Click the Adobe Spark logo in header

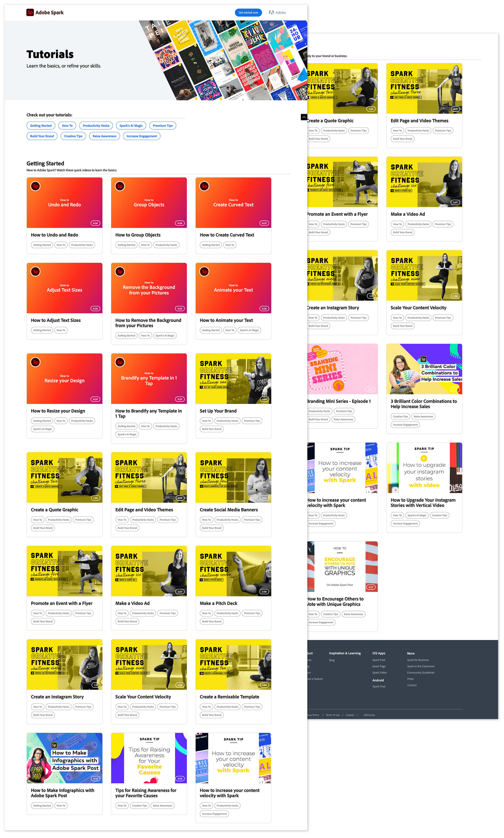click(45, 13)
